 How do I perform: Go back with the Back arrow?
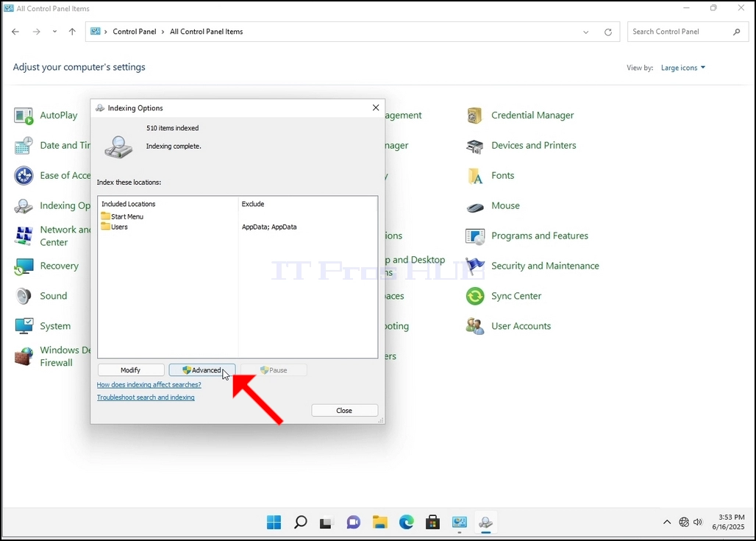[15, 32]
